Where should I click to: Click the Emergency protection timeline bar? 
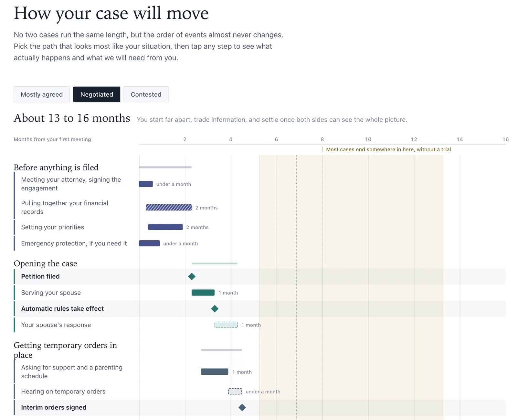[149, 243]
